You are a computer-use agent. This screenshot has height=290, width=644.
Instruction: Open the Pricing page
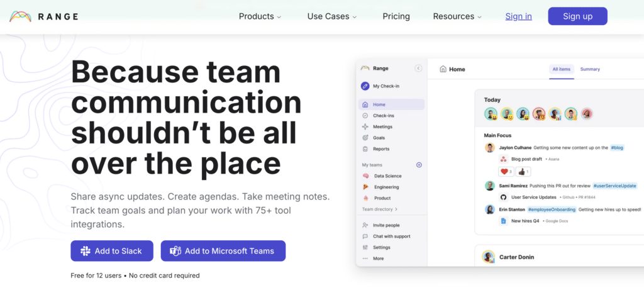tap(396, 16)
